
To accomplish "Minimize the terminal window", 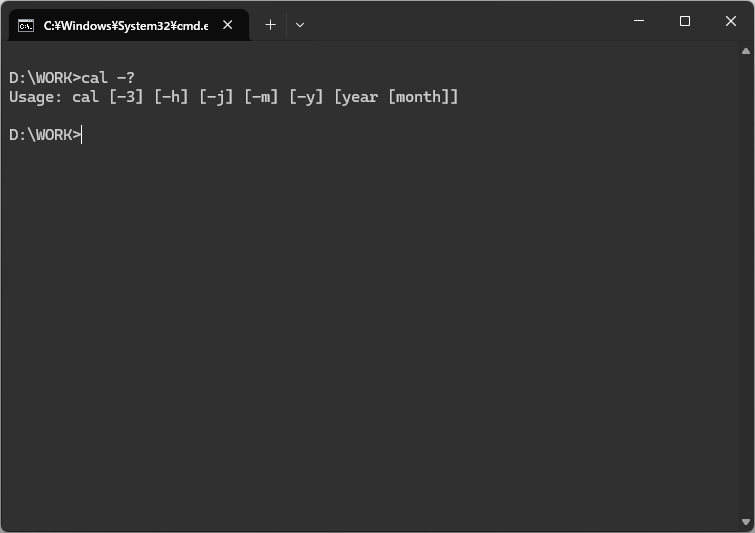I will point(639,21).
